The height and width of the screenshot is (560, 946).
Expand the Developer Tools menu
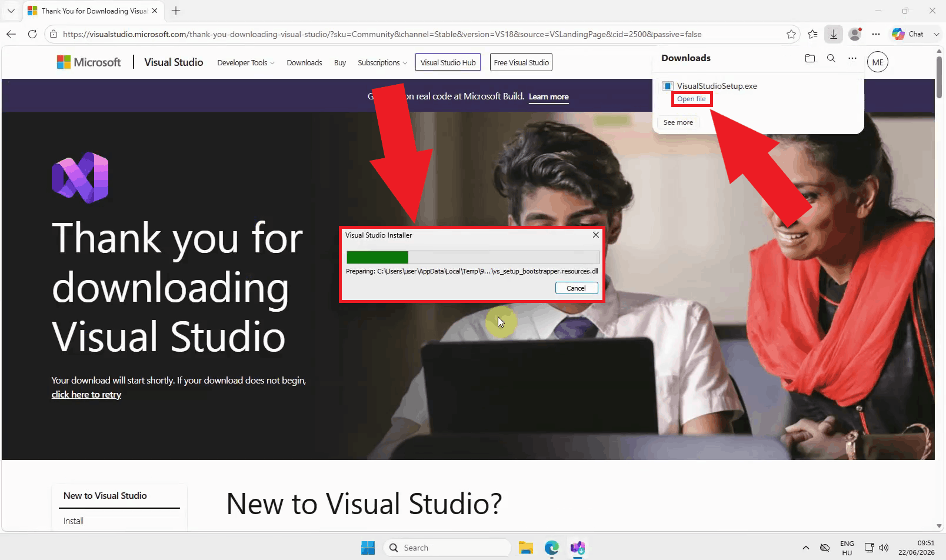(246, 62)
